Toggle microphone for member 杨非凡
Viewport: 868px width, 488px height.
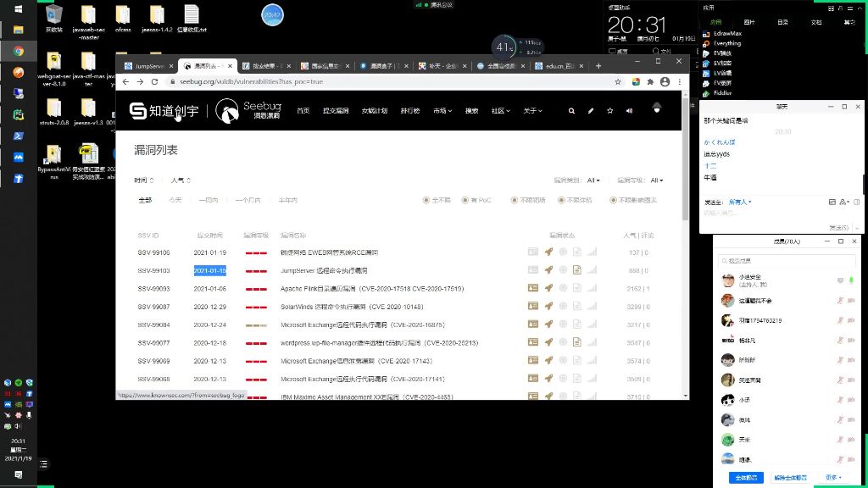tap(840, 340)
